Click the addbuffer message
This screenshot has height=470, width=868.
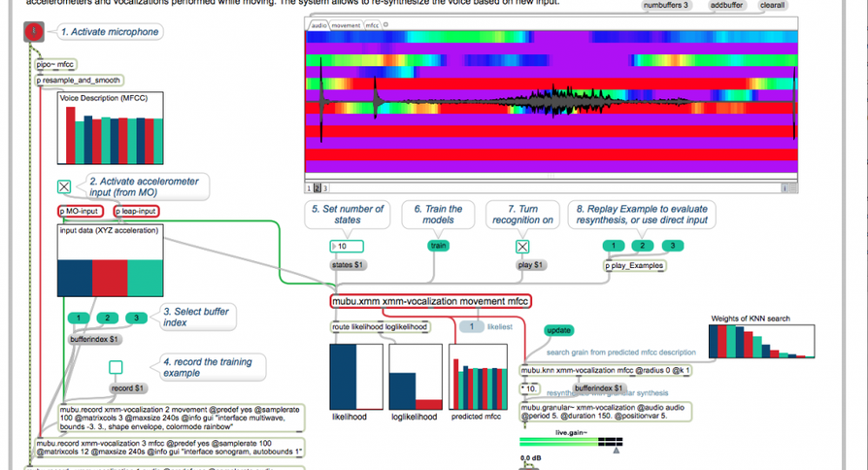point(726,5)
